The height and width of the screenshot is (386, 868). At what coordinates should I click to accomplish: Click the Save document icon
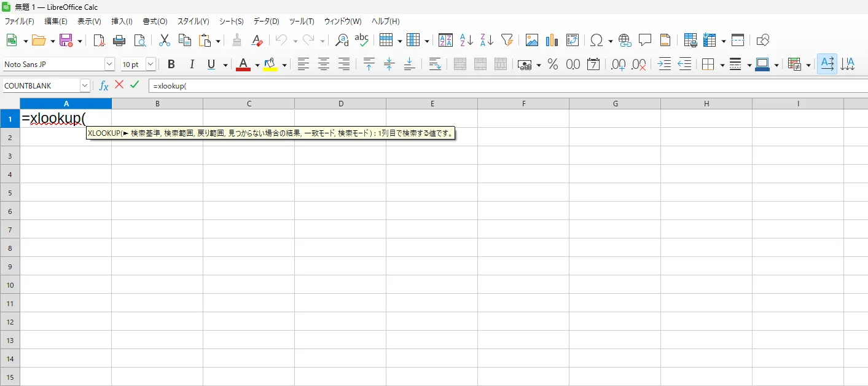coord(66,41)
